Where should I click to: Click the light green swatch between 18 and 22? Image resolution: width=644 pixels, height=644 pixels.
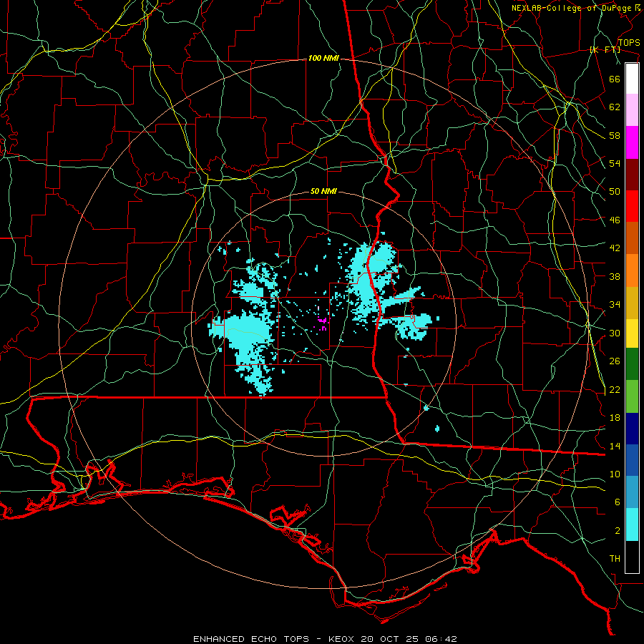click(632, 396)
